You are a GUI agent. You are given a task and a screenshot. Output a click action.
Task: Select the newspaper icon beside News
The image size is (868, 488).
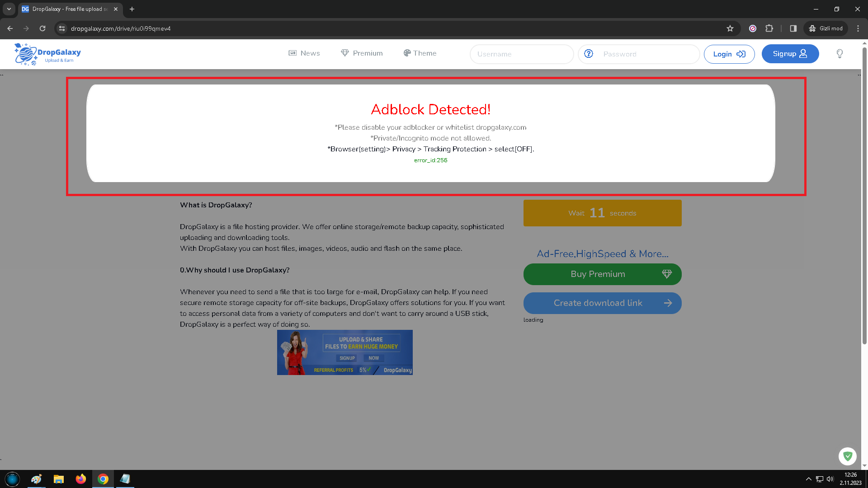[x=292, y=53]
